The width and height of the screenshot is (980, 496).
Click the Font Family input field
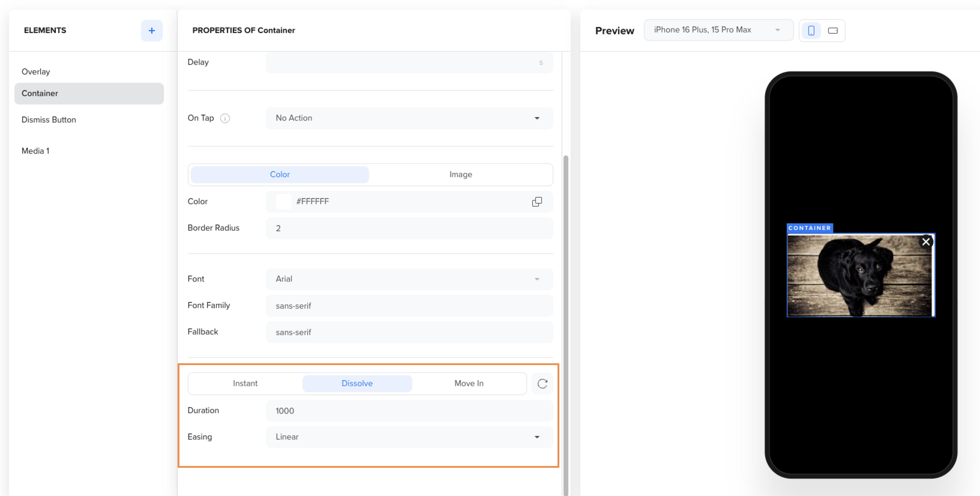click(x=409, y=305)
